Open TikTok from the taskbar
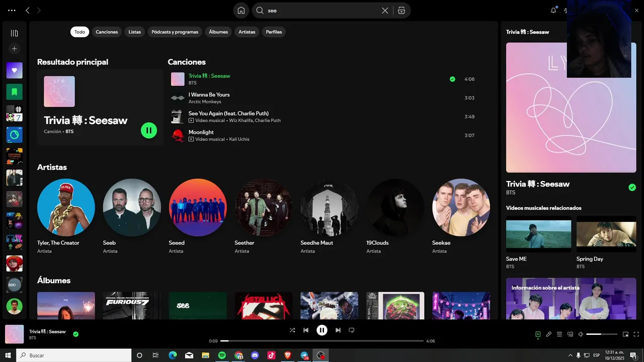The width and height of the screenshot is (644, 362). pos(271,355)
